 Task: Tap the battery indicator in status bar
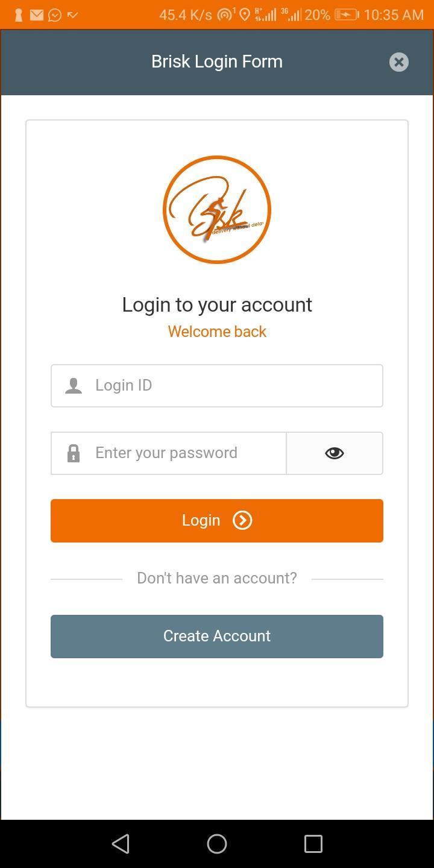tap(347, 14)
